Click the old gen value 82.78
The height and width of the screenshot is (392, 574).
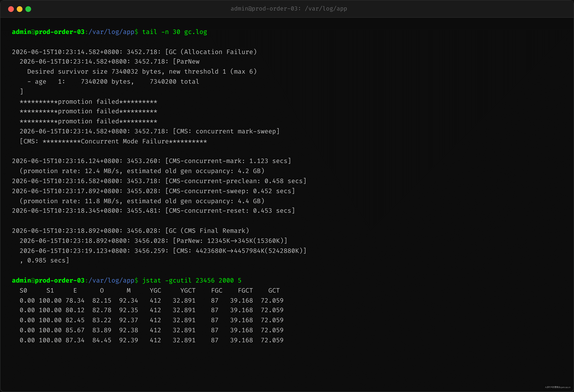tap(102, 310)
